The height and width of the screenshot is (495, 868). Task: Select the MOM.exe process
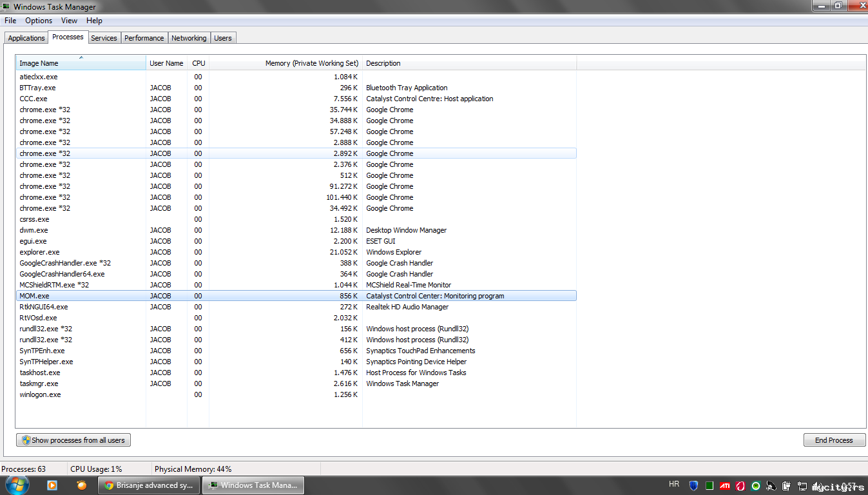click(296, 296)
